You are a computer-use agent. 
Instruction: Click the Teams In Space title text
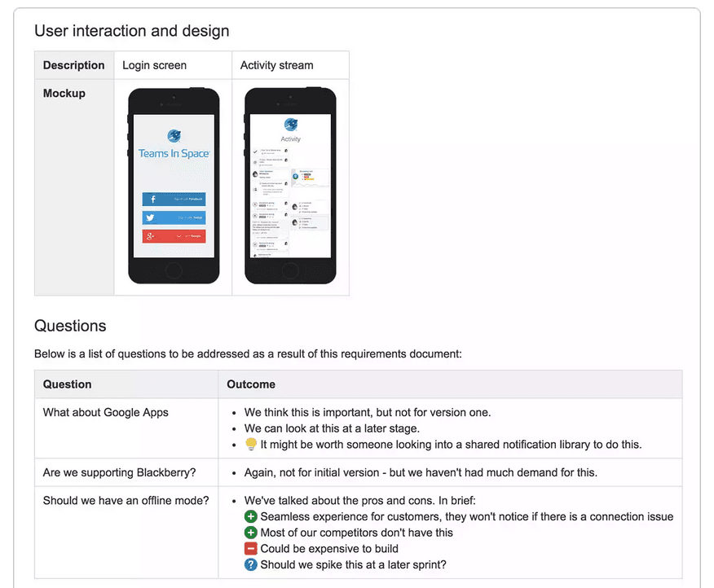pos(174,154)
